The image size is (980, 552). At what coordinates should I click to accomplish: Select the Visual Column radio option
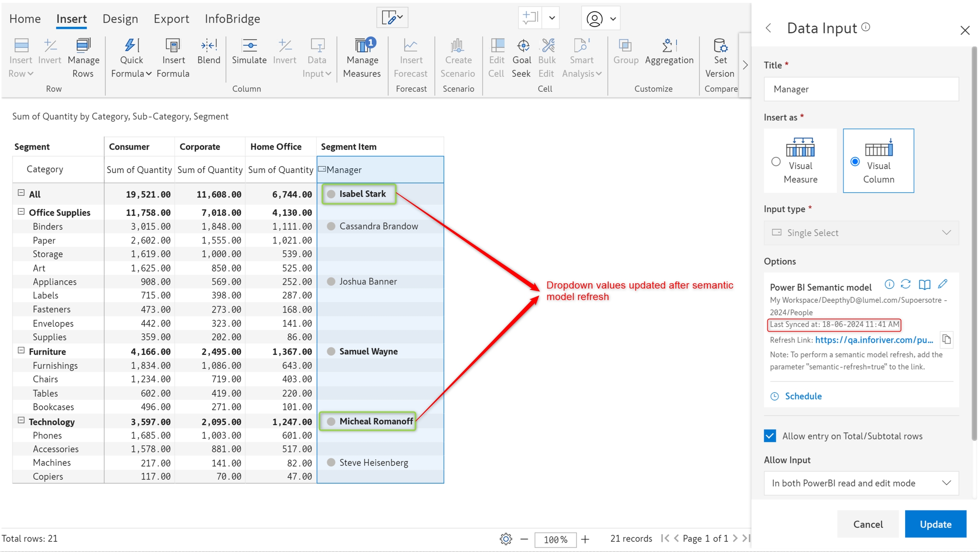855,162
